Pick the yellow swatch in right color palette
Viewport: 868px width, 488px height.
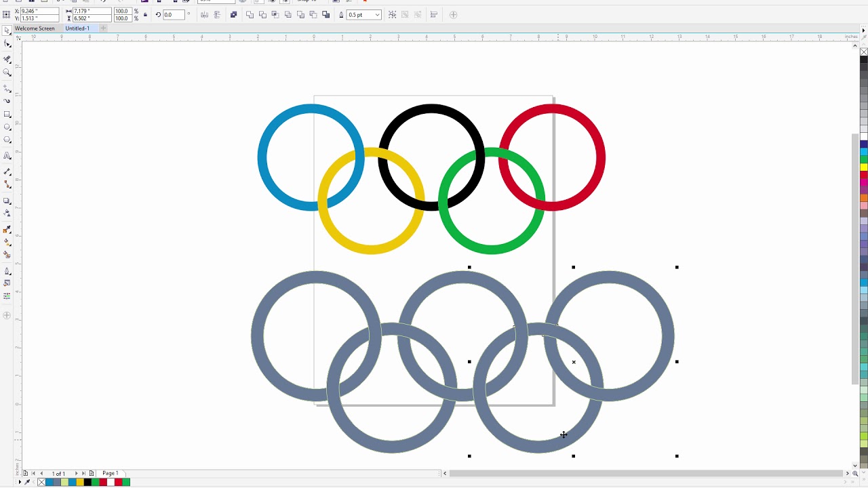coord(864,167)
